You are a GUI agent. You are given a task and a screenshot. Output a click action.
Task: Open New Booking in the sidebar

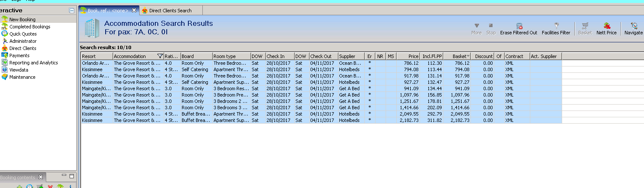[x=22, y=19]
